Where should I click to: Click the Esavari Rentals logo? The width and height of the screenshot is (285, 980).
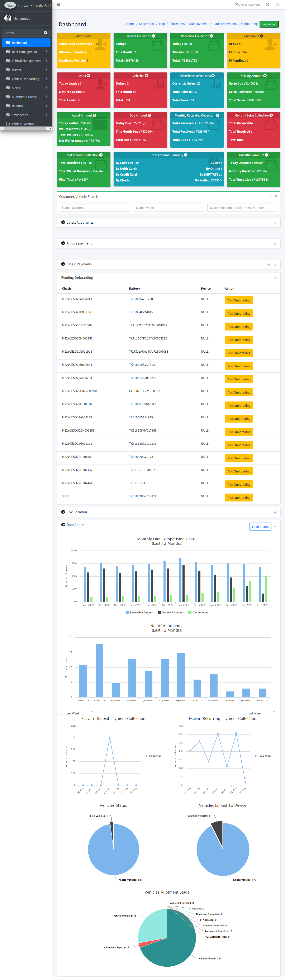pos(10,5)
